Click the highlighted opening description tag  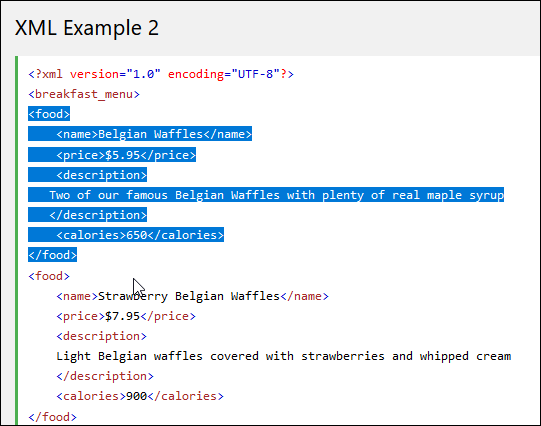[x=101, y=175]
